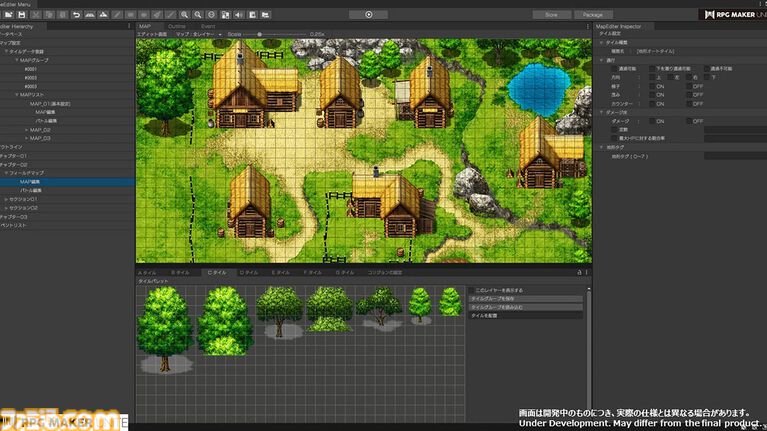767x431 pixels.
Task: Open the Dタイル palette tab
Action: [248, 272]
